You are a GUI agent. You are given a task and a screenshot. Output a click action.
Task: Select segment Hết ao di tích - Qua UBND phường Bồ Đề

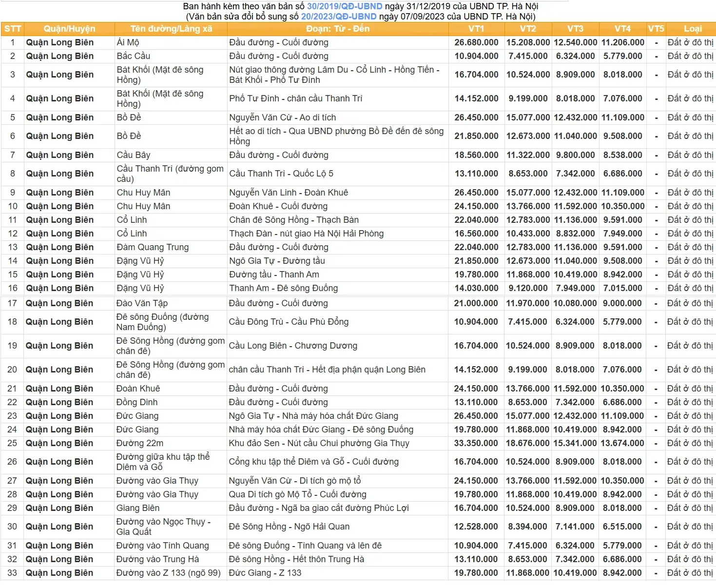(336, 136)
